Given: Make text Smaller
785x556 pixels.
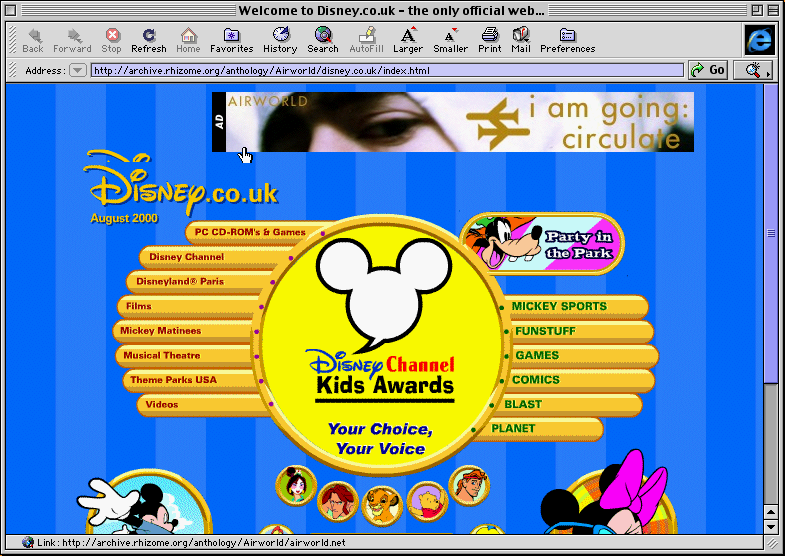Looking at the screenshot, I should pyautogui.click(x=451, y=40).
